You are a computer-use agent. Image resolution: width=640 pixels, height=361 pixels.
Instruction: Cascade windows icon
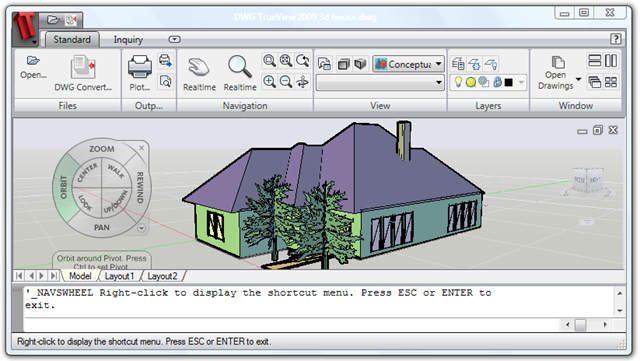point(594,82)
